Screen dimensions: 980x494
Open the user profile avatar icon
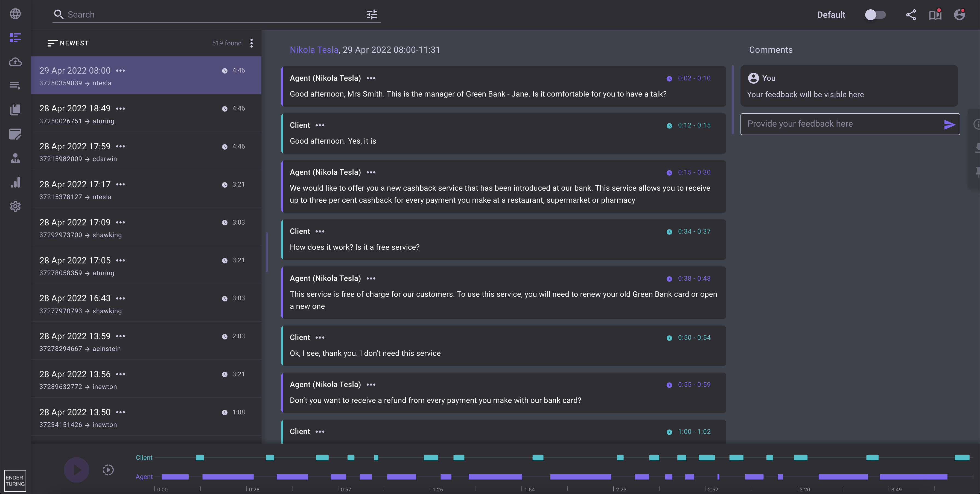pos(959,14)
